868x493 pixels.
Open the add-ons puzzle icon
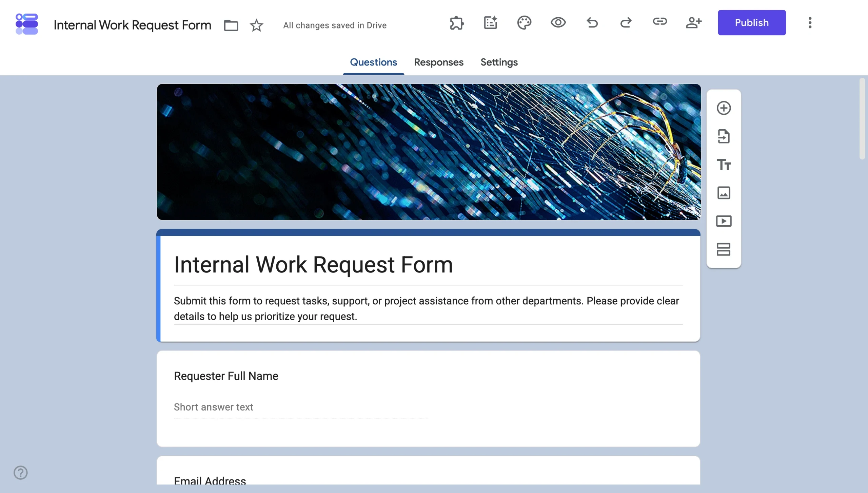(x=457, y=23)
